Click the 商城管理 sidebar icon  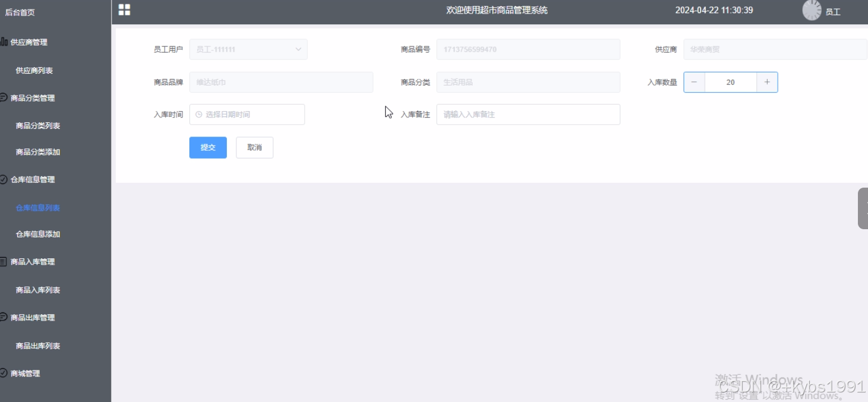[x=4, y=373]
